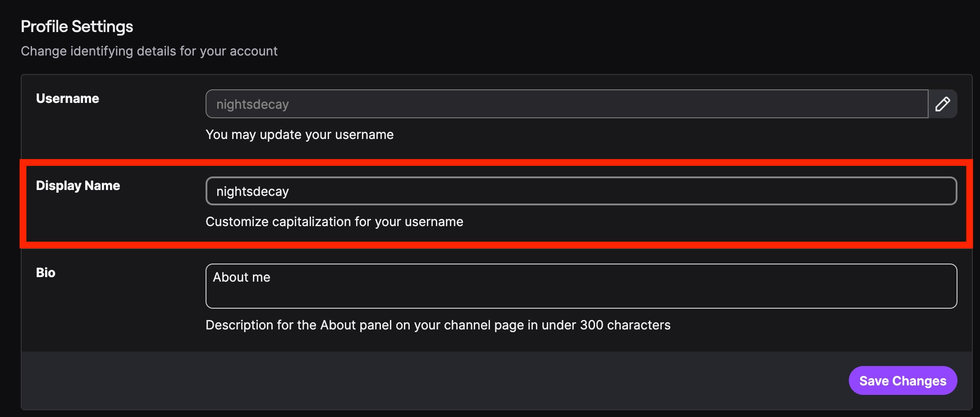The image size is (980, 417).
Task: Focus the Bio text area
Action: pos(581,286)
